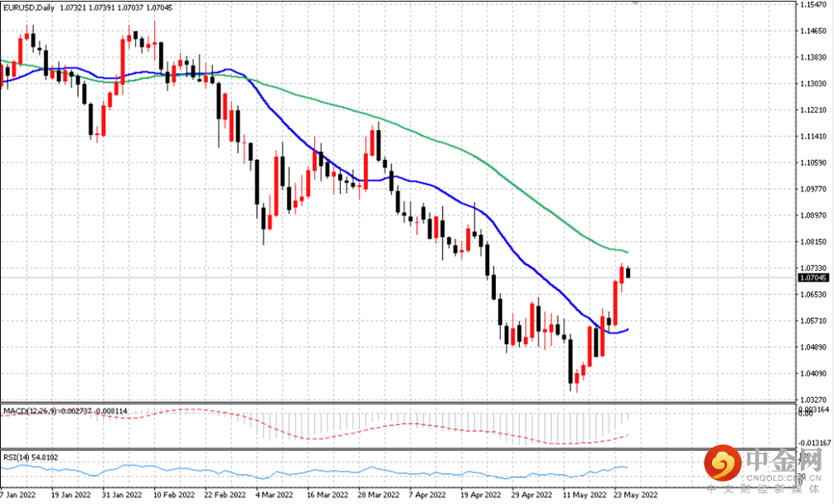Click the RSI(14) 54.8102 indicator label

point(31,458)
